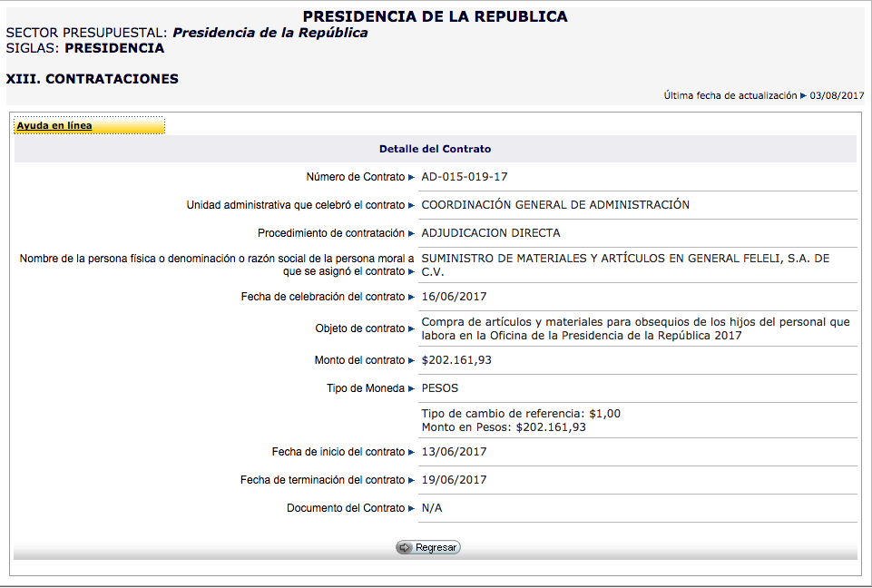872x588 pixels.
Task: Click arrow icon beside Documento del Contrato
Action: pyautogui.click(x=411, y=508)
